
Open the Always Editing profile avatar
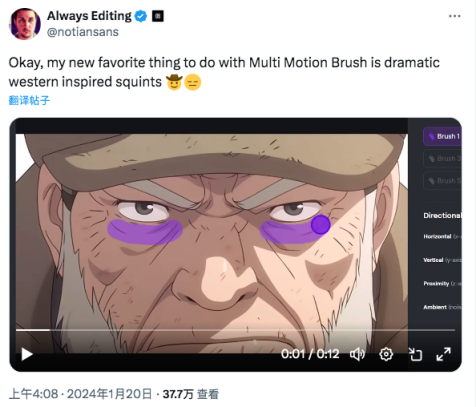tap(24, 24)
